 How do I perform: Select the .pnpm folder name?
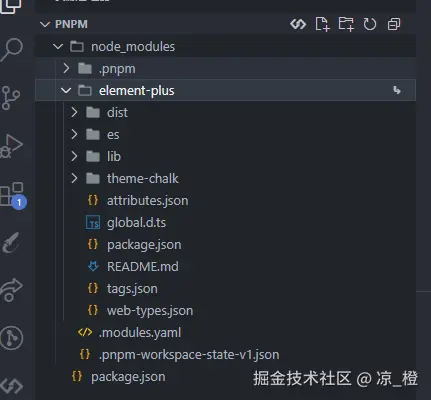117,69
